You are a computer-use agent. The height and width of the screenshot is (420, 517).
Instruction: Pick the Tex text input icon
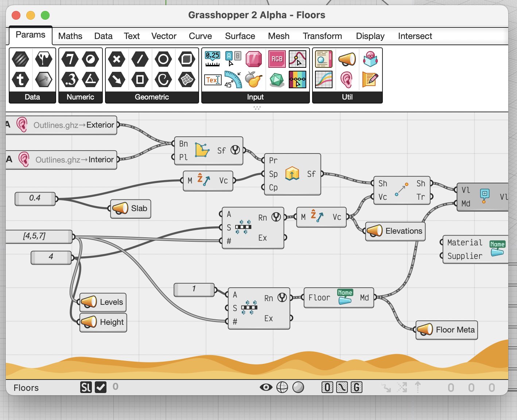click(213, 80)
